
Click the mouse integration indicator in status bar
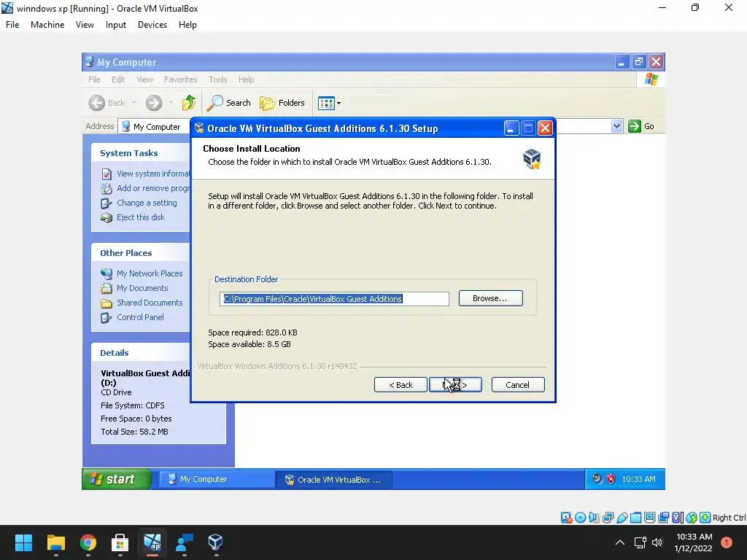click(x=692, y=518)
